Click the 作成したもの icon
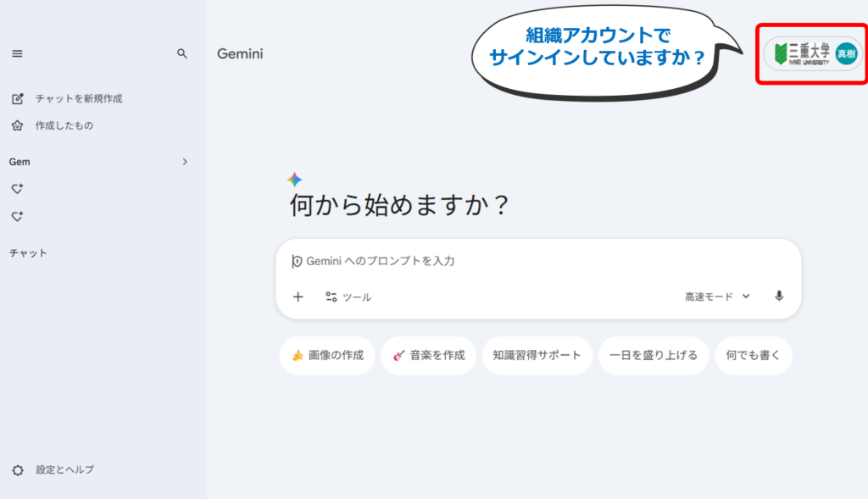This screenshot has width=868, height=499. click(x=17, y=125)
